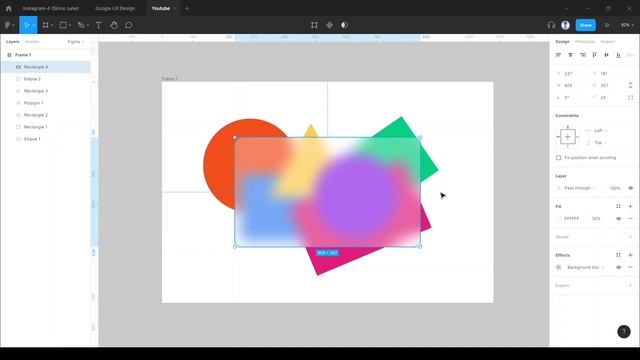The image size is (640, 360).
Task: Toggle visibility of Background blur effect
Action: click(618, 267)
